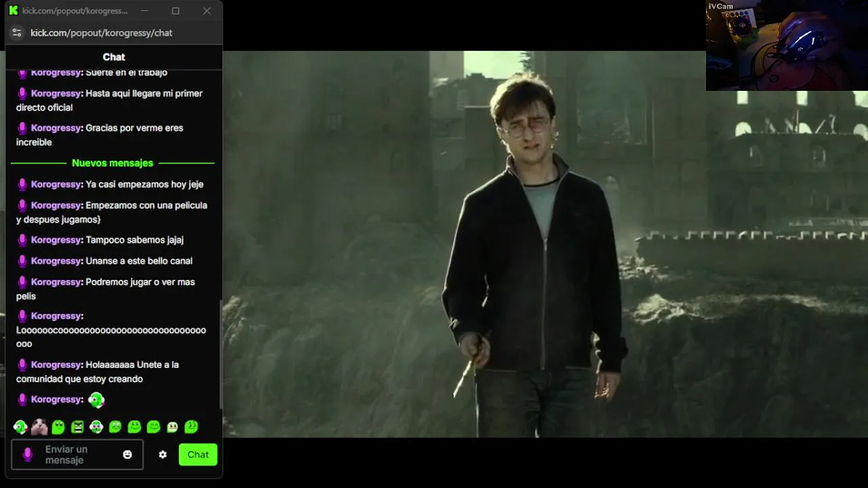Click broadcaster badge beside 'Gracias por verme'
This screenshot has height=488, width=868.
point(22,128)
